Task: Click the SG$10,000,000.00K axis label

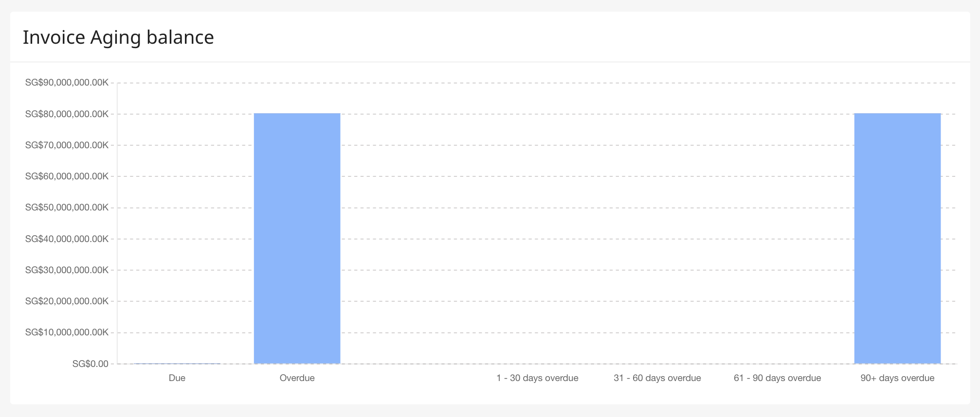Action: coord(67,332)
